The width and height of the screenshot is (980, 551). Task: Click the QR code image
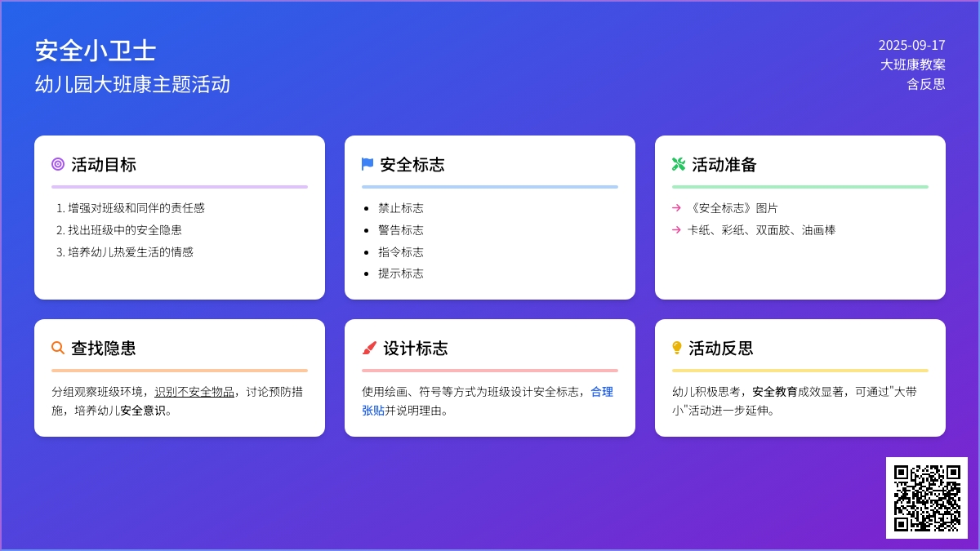tap(927, 498)
